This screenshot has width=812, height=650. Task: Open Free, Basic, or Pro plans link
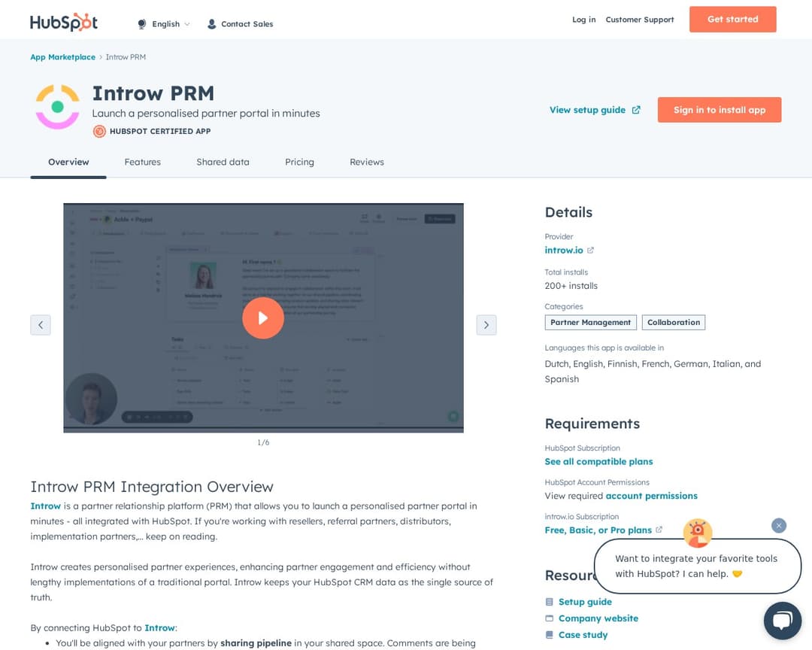[x=598, y=530]
